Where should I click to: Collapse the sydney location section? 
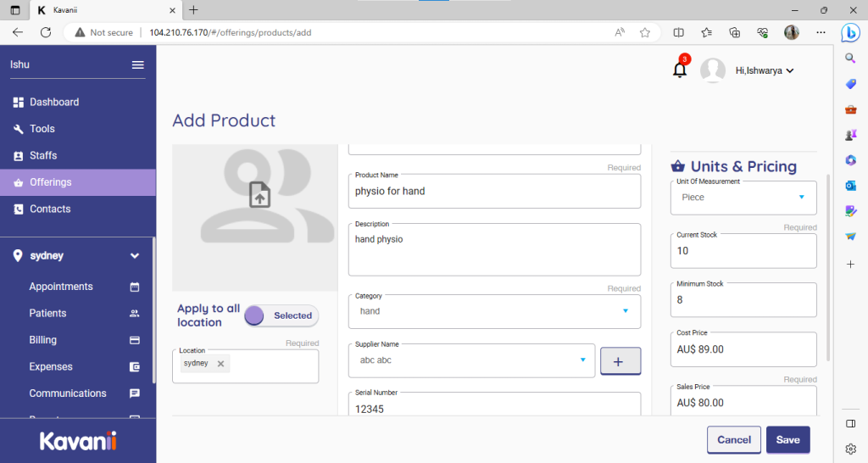[x=134, y=255]
